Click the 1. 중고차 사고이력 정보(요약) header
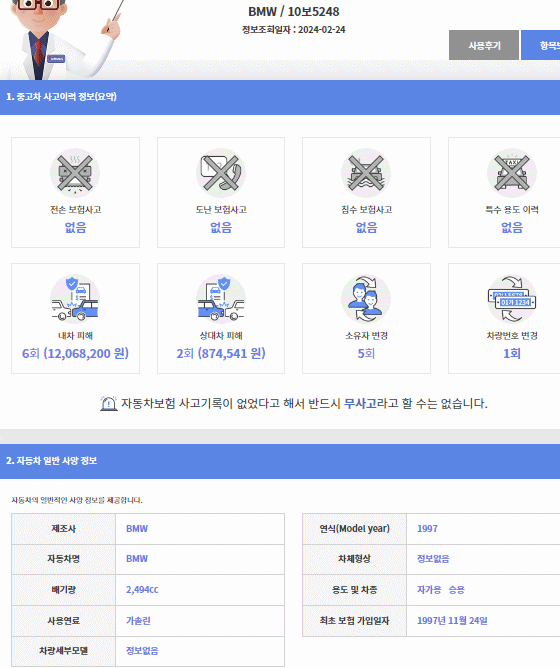The height and width of the screenshot is (668, 560). click(x=61, y=97)
